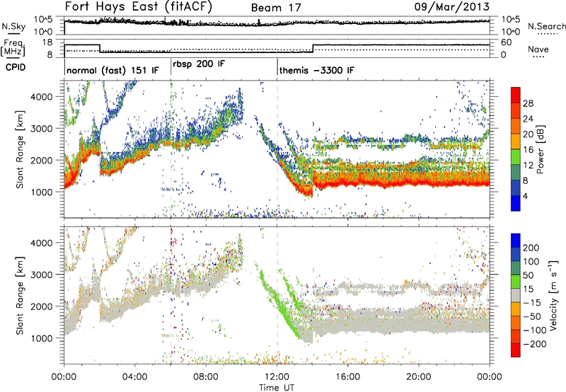This screenshot has width=566, height=392.
Task: Click the '12:00' time axis tick
Action: tap(277, 377)
